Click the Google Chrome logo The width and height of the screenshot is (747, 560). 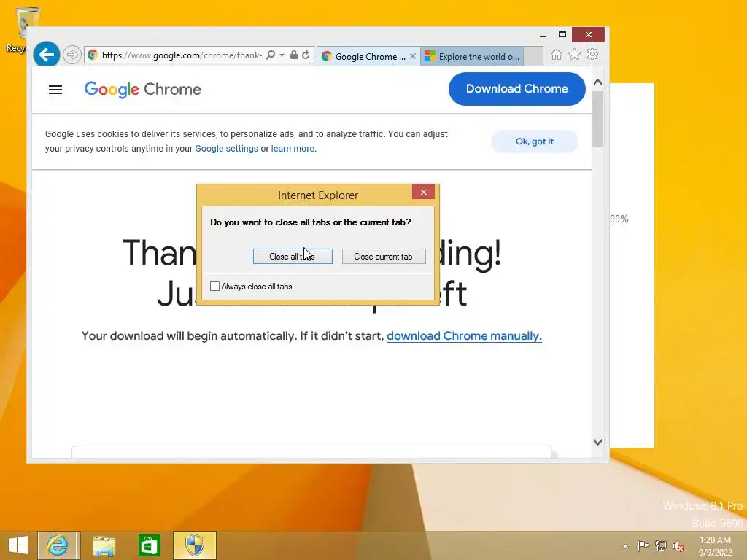[x=142, y=90]
